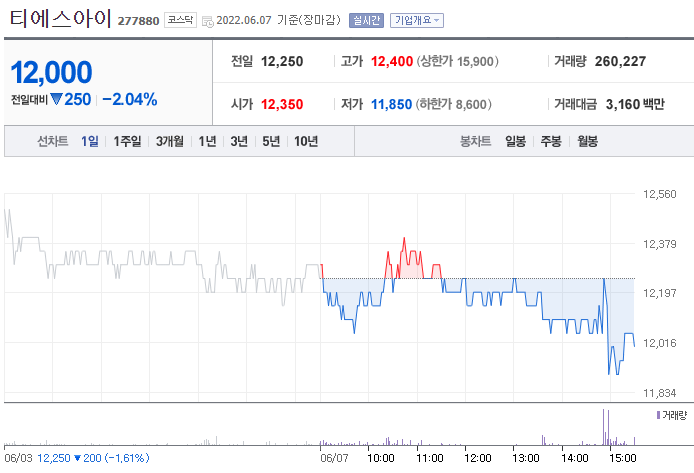
Task: Click the down-arrow change icon beside 250
Action: [56, 99]
